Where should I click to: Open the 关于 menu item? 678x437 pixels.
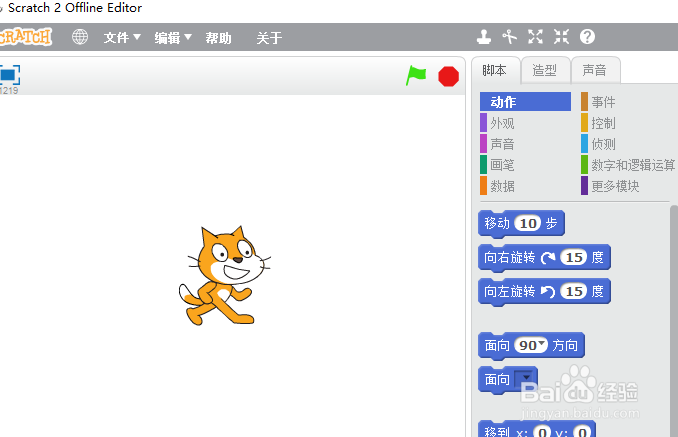tap(269, 38)
